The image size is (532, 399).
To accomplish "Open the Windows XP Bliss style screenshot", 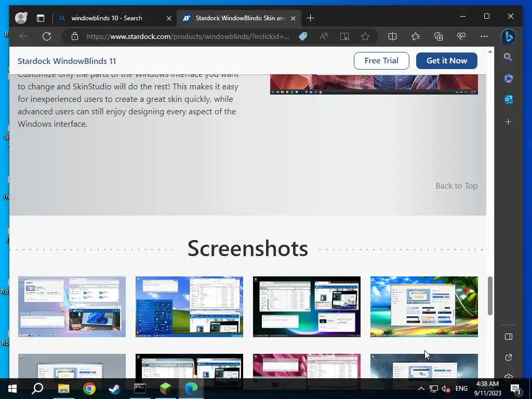I will (x=189, y=307).
